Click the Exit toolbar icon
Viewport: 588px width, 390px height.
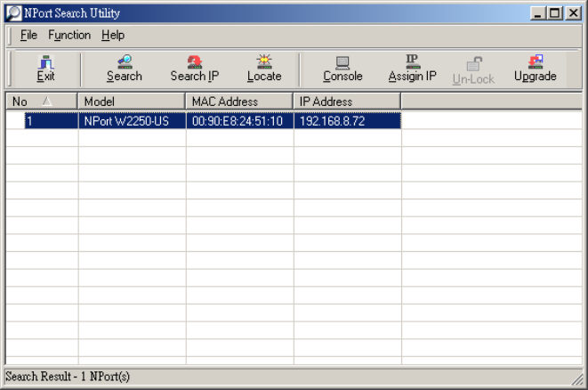click(x=45, y=69)
